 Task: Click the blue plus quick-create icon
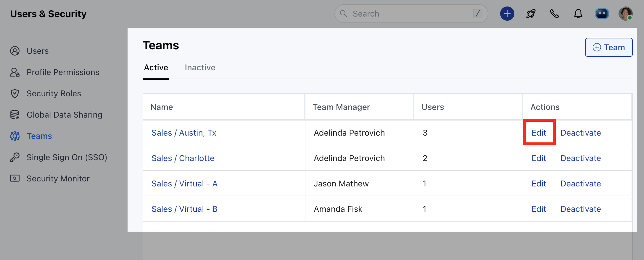tap(507, 14)
